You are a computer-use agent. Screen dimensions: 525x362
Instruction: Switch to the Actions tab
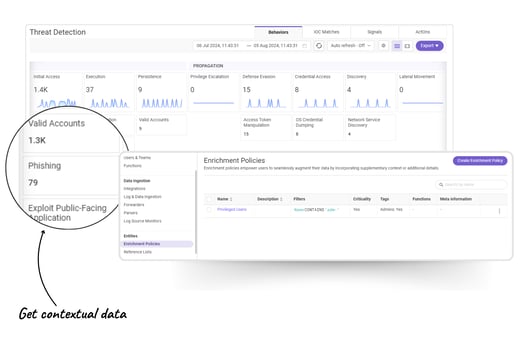pos(423,32)
